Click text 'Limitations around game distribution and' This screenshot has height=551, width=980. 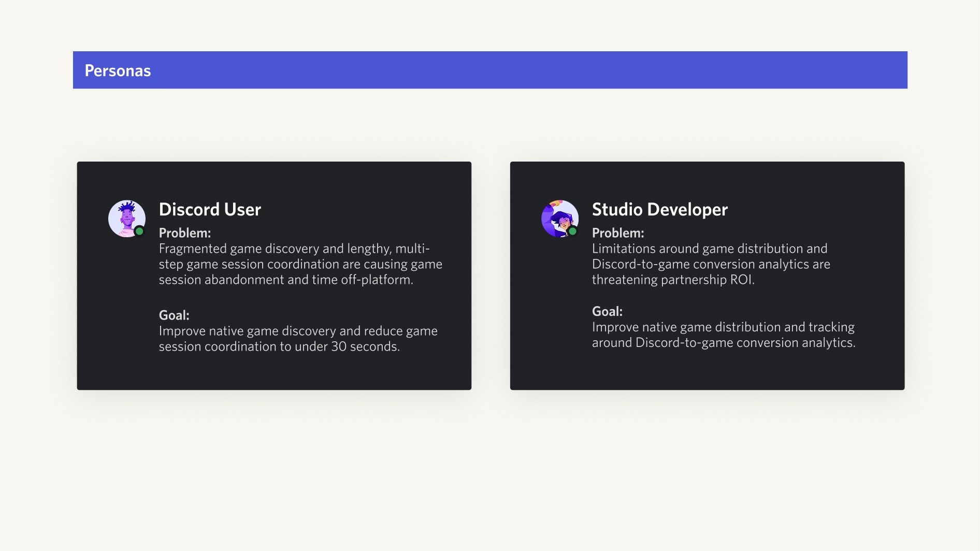pos(710,249)
